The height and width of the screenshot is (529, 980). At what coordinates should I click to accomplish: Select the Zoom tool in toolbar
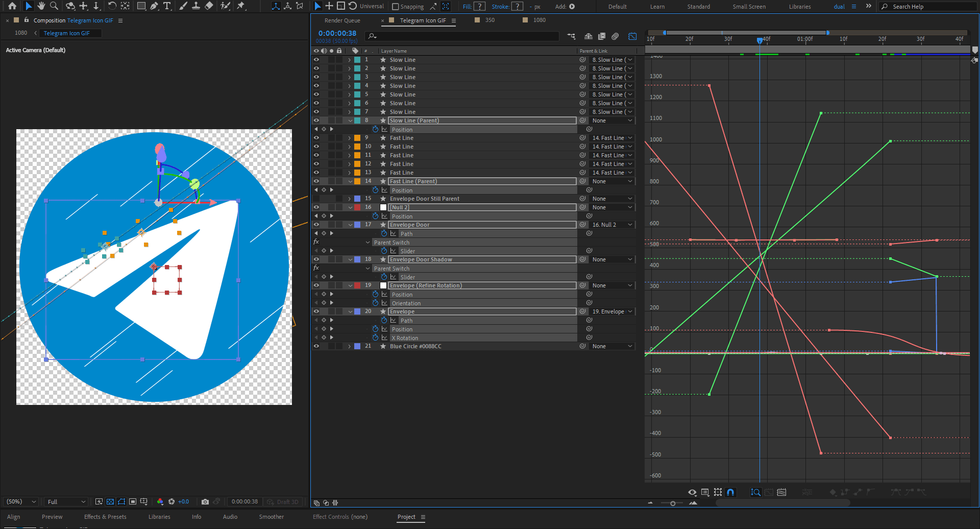click(x=54, y=6)
